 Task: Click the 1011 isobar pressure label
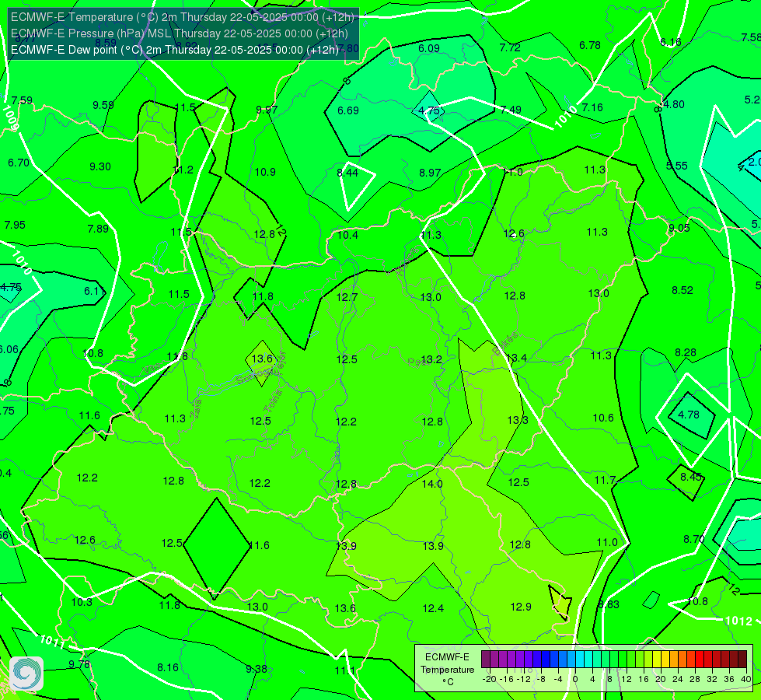click(52, 641)
